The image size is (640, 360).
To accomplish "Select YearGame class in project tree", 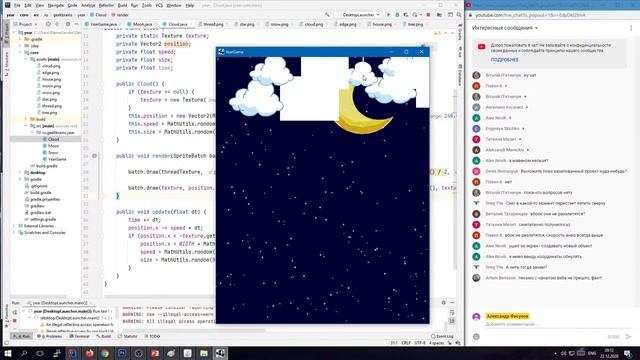I will point(57,159).
